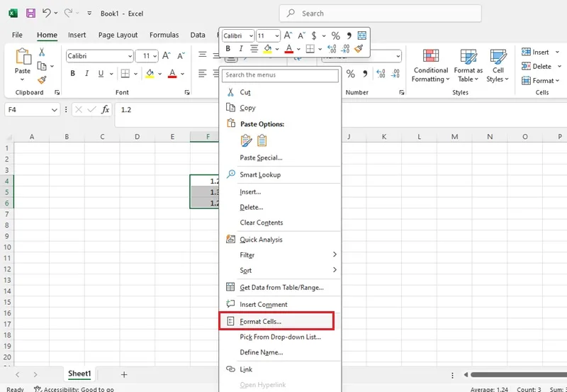Toggle Bold in the ribbon Font group

73,74
